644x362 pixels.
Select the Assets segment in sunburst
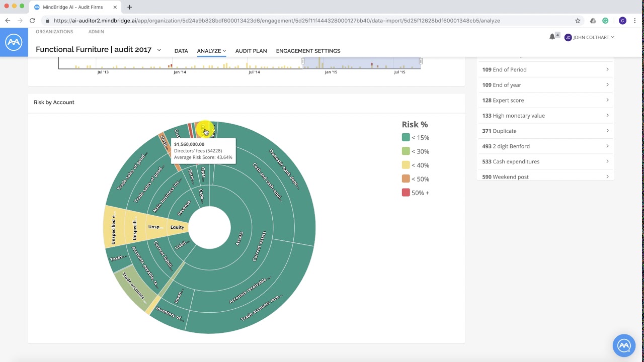[240, 238]
